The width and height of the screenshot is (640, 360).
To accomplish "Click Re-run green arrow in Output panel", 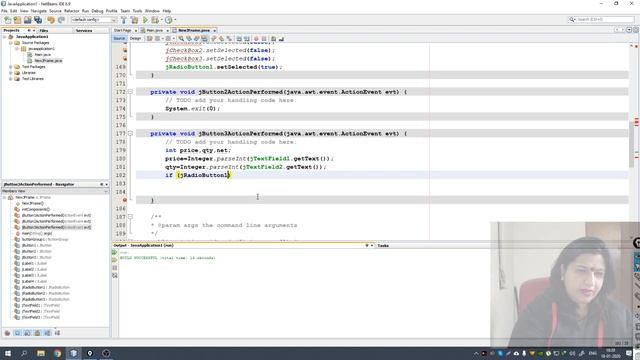I will [x=115, y=252].
